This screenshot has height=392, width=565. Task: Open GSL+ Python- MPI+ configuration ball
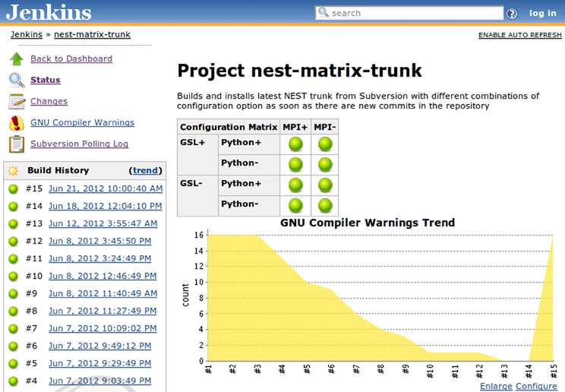point(296,165)
